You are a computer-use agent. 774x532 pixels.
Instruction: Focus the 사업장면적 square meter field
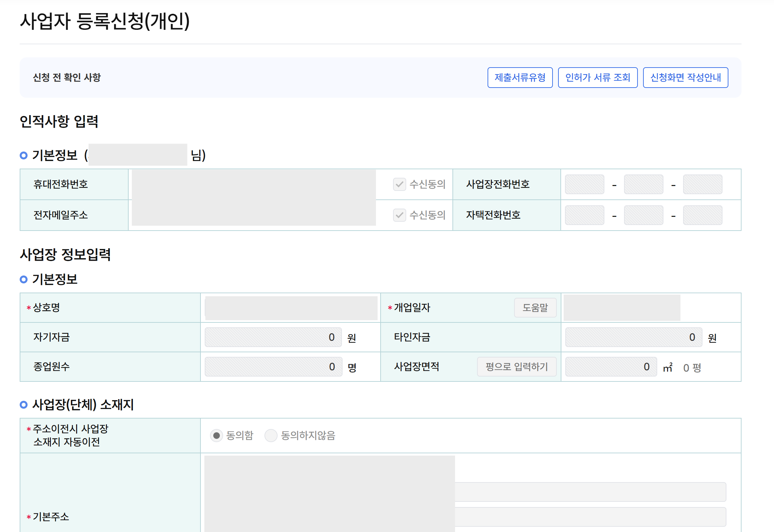click(611, 367)
